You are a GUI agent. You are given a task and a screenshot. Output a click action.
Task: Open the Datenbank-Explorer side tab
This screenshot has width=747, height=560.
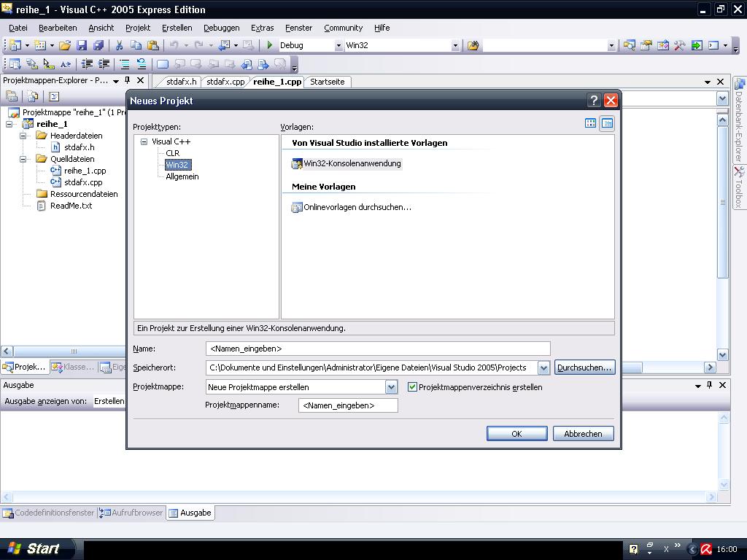(740, 120)
